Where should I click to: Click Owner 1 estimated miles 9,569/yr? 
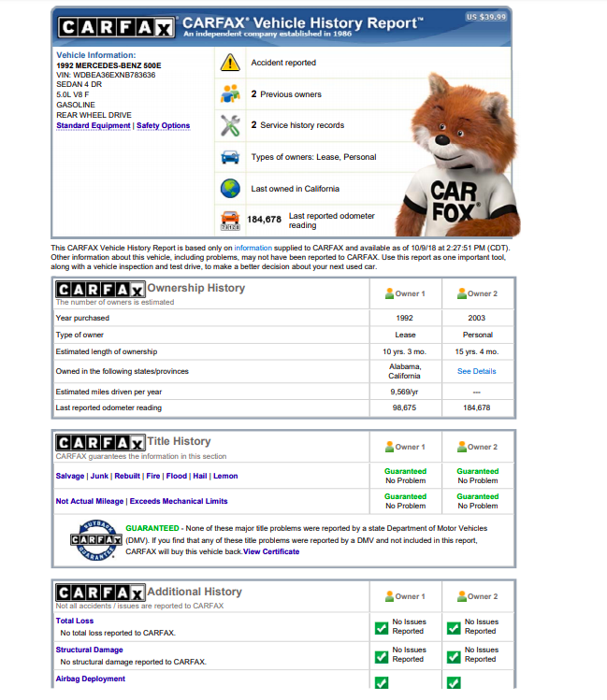click(404, 392)
